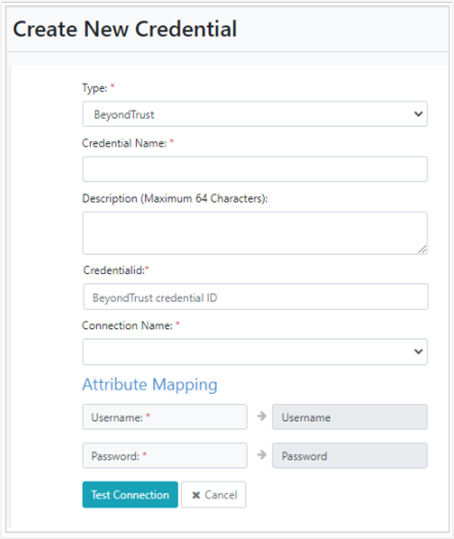Click the BeyondTrust credential ID field

click(x=255, y=297)
